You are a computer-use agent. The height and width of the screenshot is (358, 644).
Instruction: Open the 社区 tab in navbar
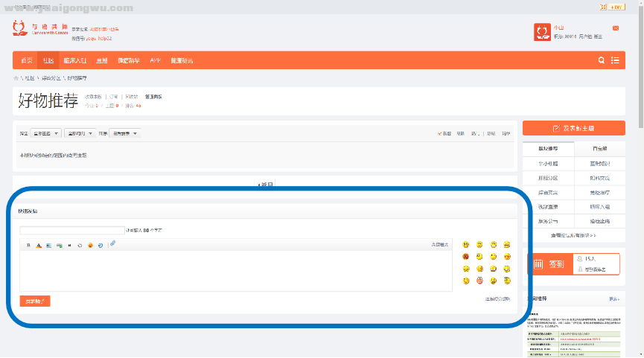click(48, 60)
